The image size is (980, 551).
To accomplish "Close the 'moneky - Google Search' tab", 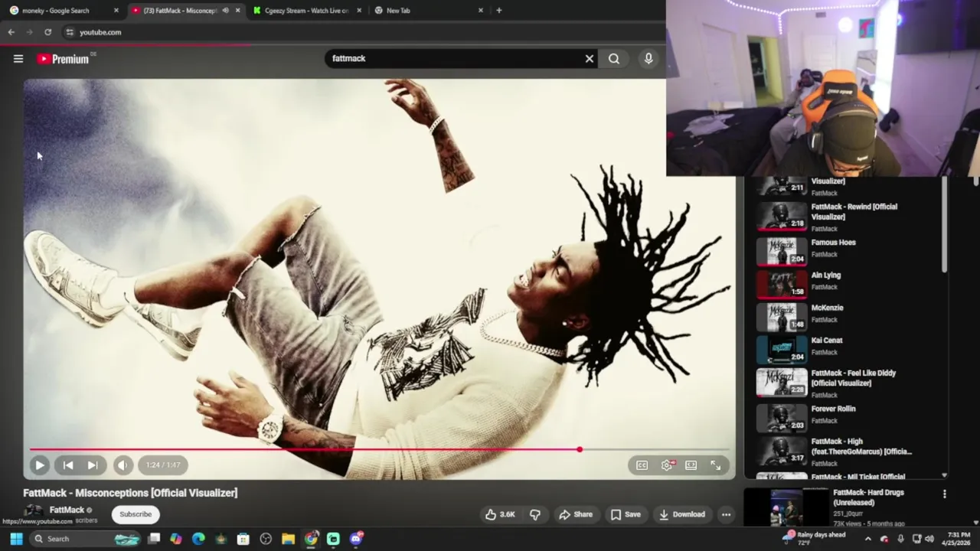I will pyautogui.click(x=116, y=11).
